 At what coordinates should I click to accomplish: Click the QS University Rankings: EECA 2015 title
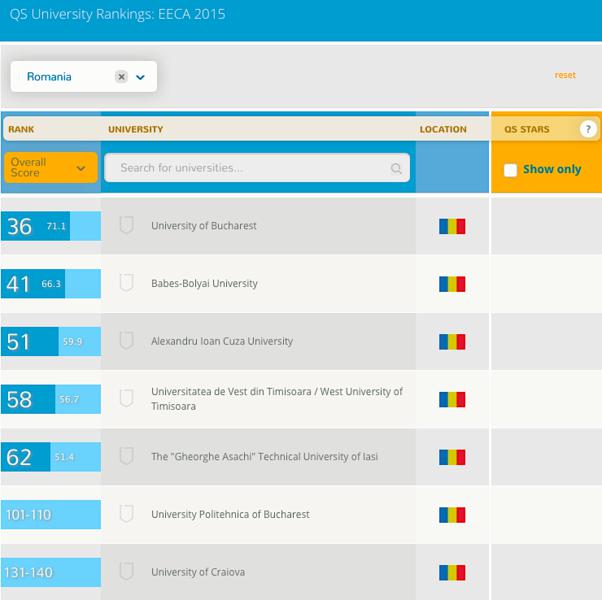point(117,14)
